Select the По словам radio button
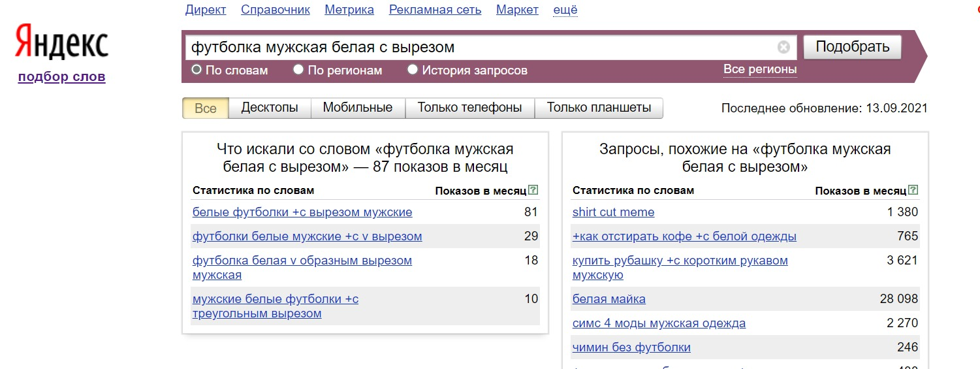This screenshot has width=980, height=369. [x=197, y=69]
